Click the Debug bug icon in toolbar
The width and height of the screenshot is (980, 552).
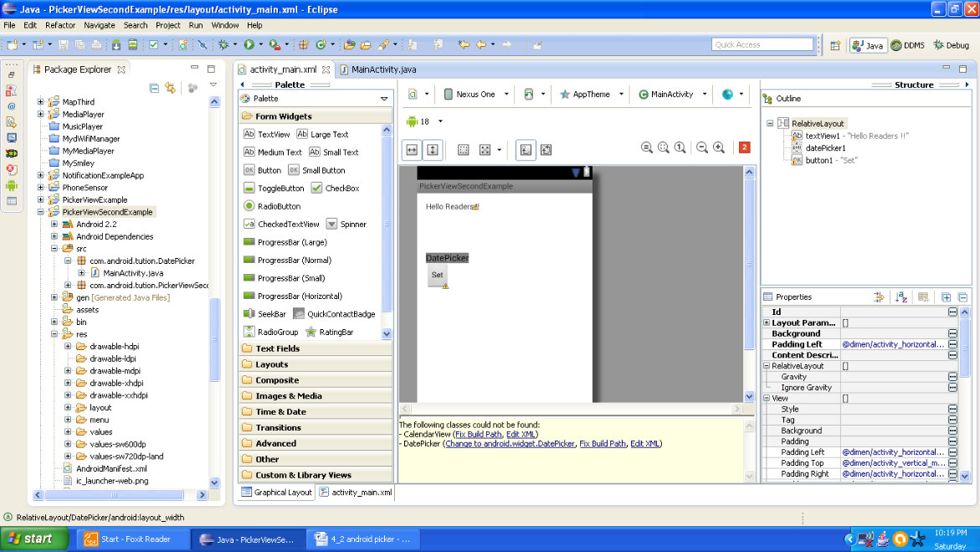pos(223,44)
